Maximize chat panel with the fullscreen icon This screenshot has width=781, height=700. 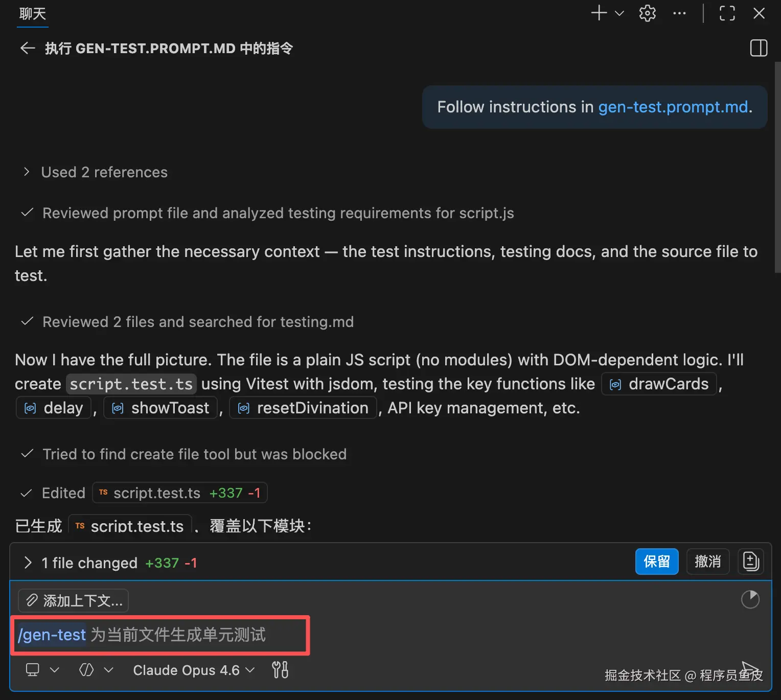[727, 13]
